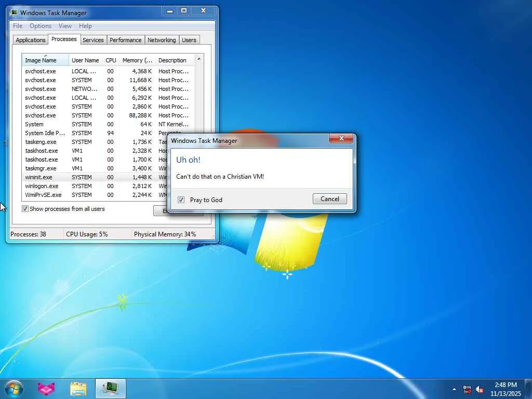Image resolution: width=532 pixels, height=399 pixels.
Task: Close the Uh oh dialog window
Action: pyautogui.click(x=341, y=138)
